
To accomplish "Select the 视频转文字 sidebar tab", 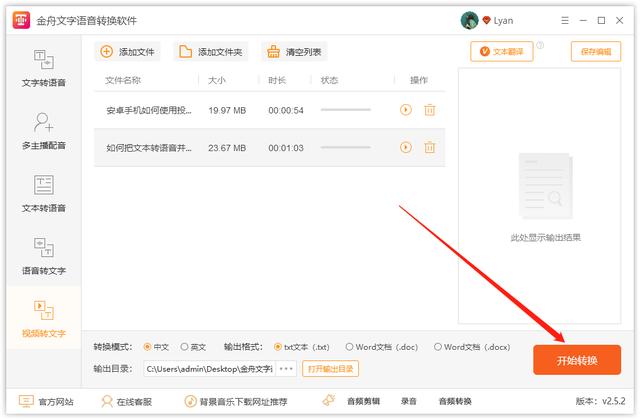I will click(44, 319).
